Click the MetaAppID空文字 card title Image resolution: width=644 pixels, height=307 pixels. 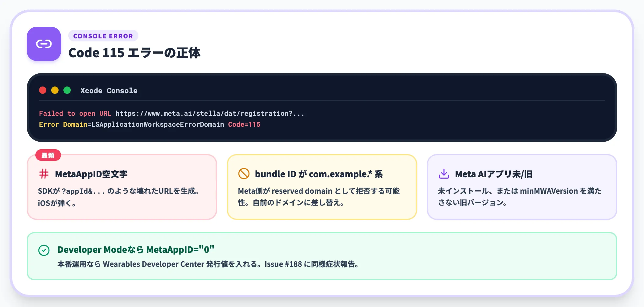pyautogui.click(x=91, y=174)
